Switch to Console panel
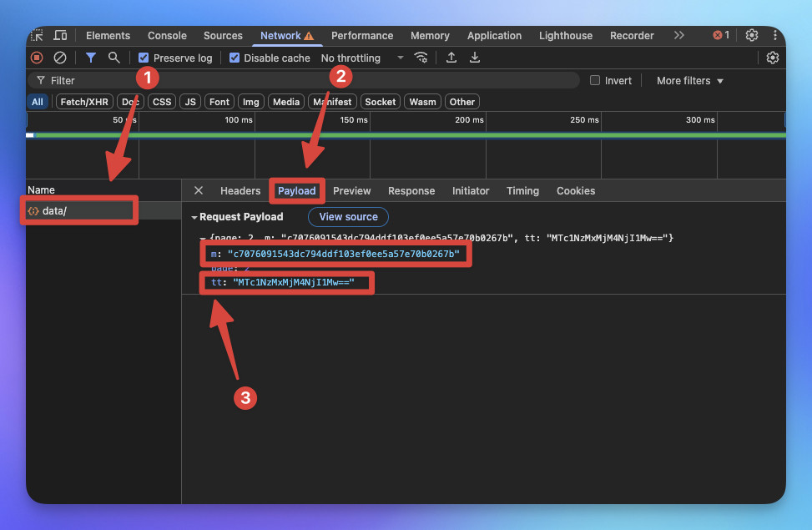The image size is (812, 530). click(x=167, y=35)
